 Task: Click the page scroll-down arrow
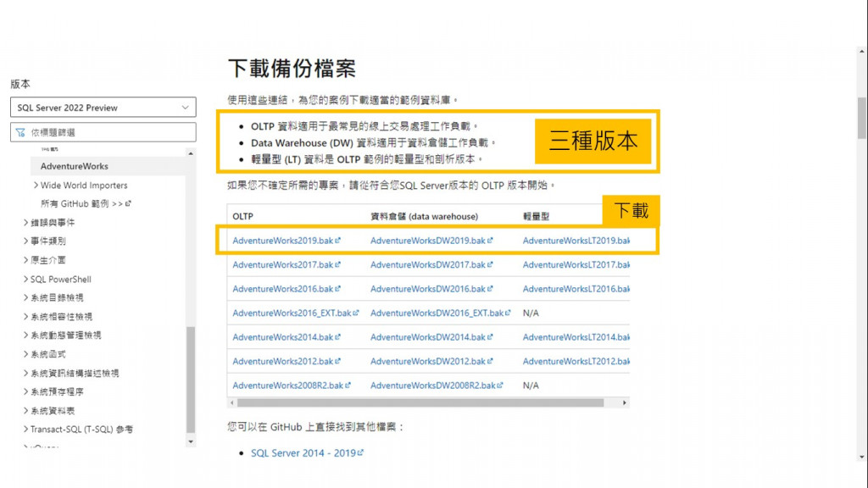click(x=862, y=457)
